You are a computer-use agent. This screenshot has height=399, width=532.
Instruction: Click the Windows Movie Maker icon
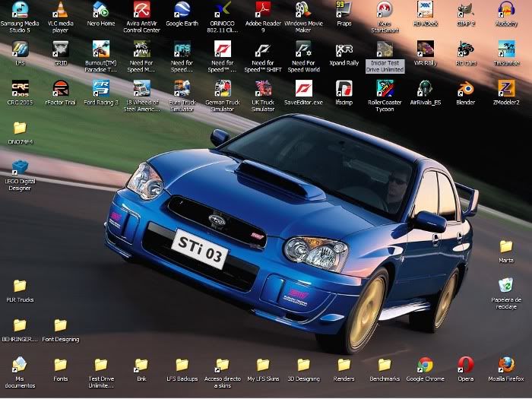coord(303,11)
